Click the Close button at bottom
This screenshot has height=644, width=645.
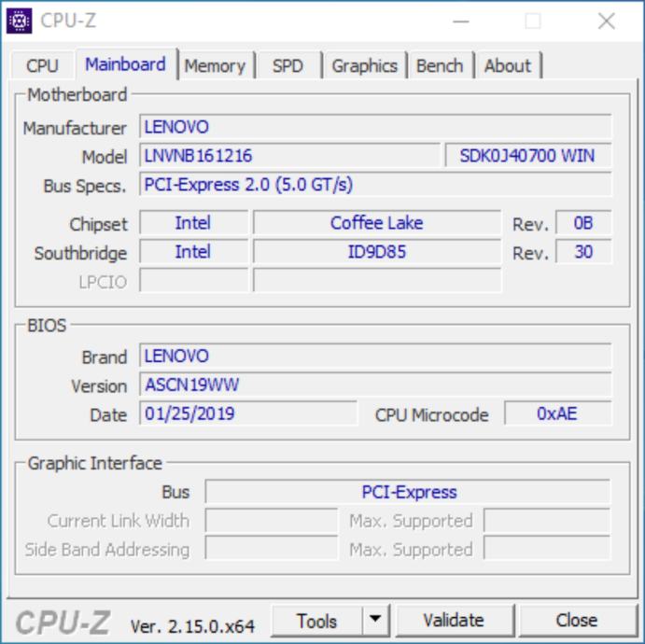point(577,620)
